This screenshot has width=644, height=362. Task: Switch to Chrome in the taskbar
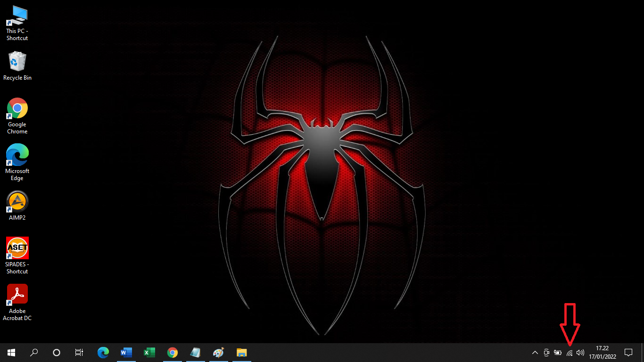(172, 353)
